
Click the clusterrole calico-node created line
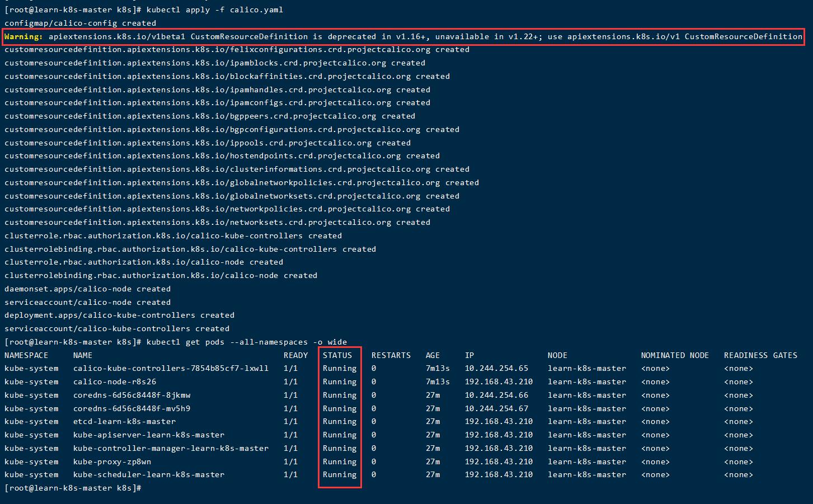click(144, 262)
